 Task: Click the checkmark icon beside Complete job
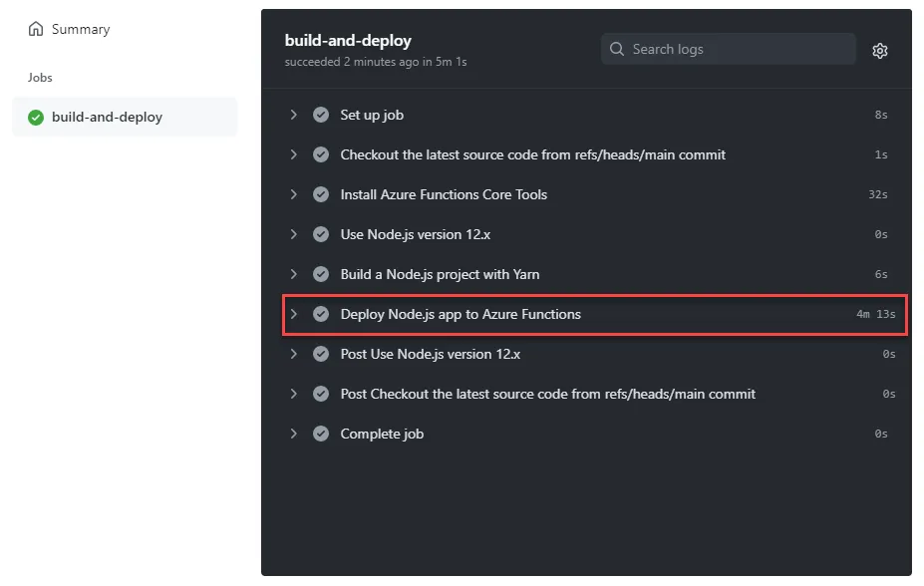tap(321, 434)
